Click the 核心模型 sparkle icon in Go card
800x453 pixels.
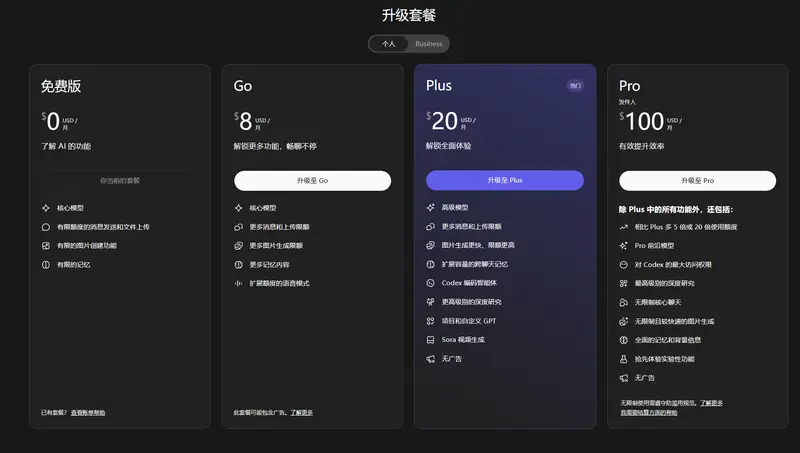click(238, 208)
